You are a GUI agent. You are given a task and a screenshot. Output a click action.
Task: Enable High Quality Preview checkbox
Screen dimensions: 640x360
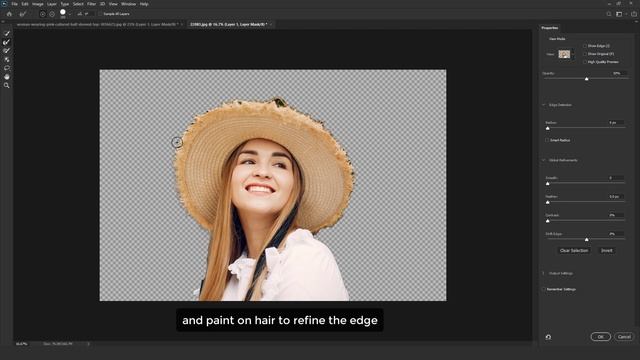(585, 62)
